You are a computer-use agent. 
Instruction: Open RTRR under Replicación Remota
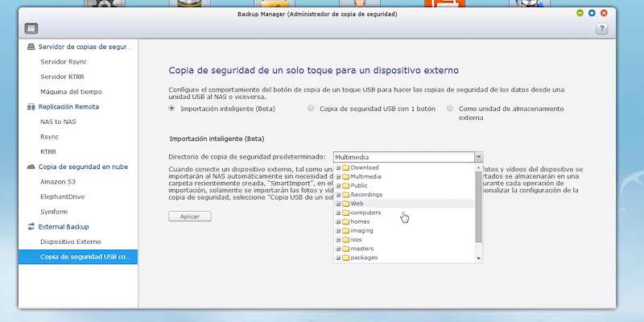pos(48,151)
